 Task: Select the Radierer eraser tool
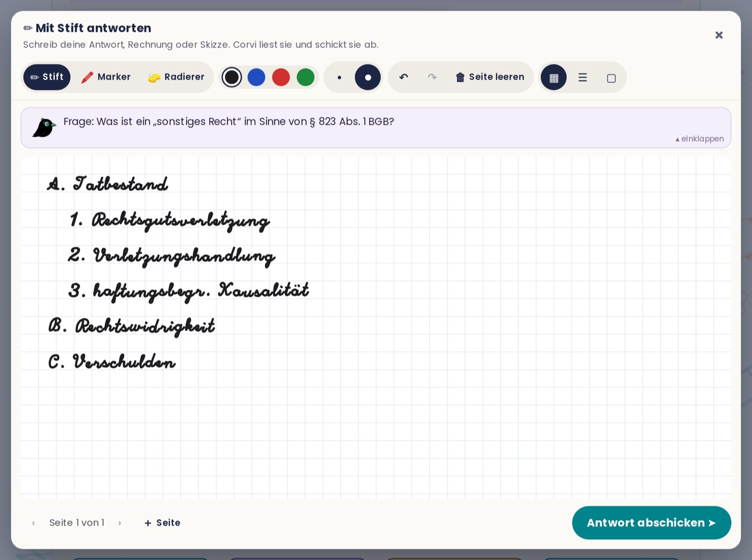[176, 77]
